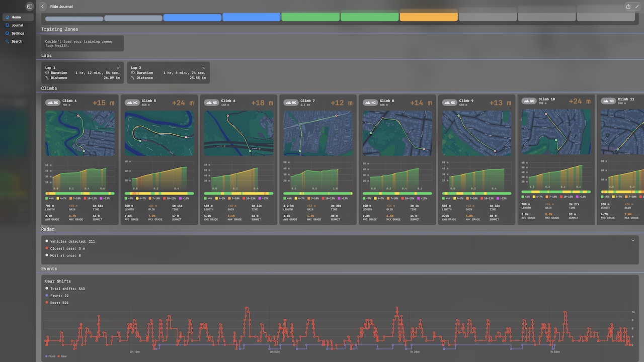Open the Climb 8 map thumbnail
Image resolution: width=644 pixels, height=362 pixels.
coord(397,133)
